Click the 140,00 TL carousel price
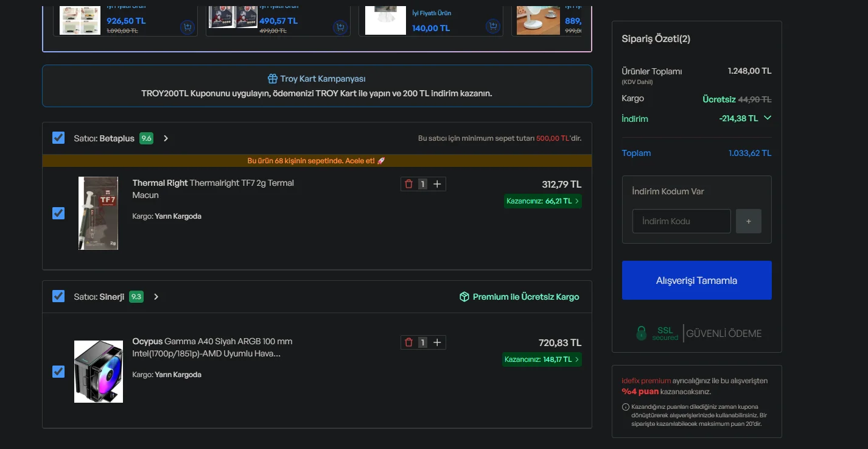 tap(431, 28)
